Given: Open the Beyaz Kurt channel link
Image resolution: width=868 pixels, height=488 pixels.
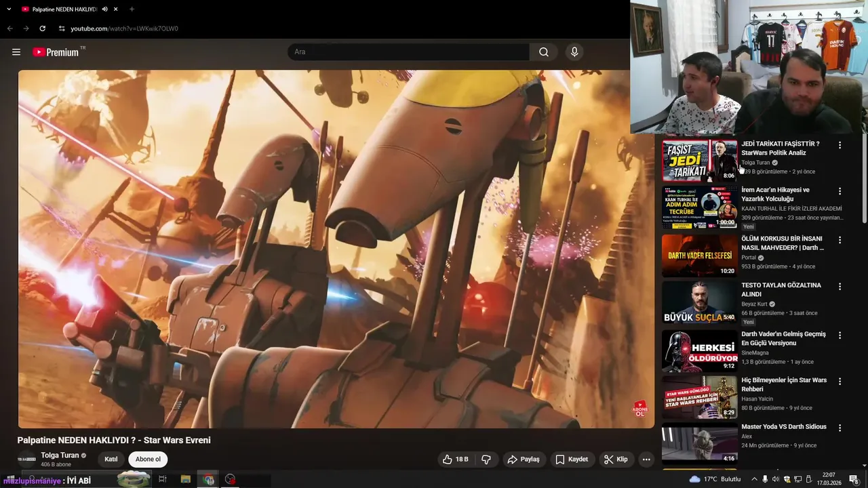Looking at the screenshot, I should click(754, 304).
